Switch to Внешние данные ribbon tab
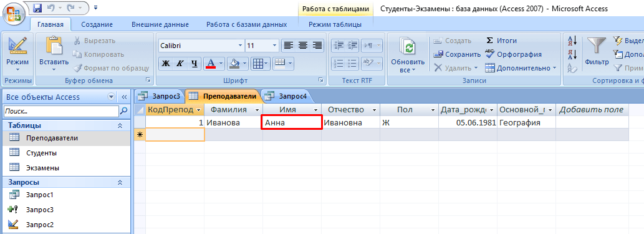This screenshot has width=644, height=234. tap(160, 24)
